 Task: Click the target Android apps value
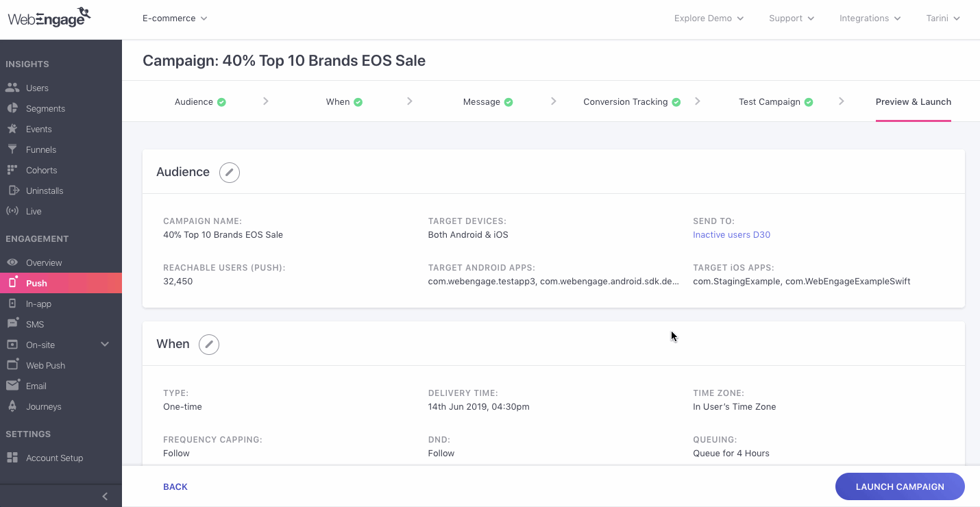[x=554, y=281]
